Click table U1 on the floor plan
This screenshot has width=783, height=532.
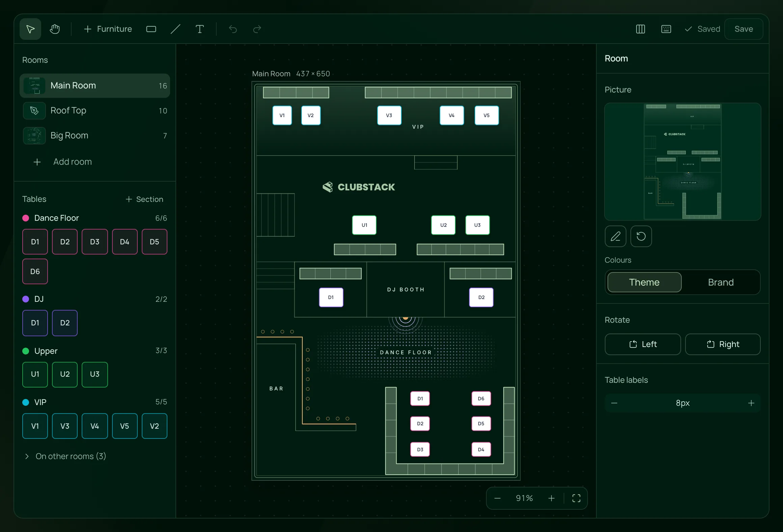(364, 225)
